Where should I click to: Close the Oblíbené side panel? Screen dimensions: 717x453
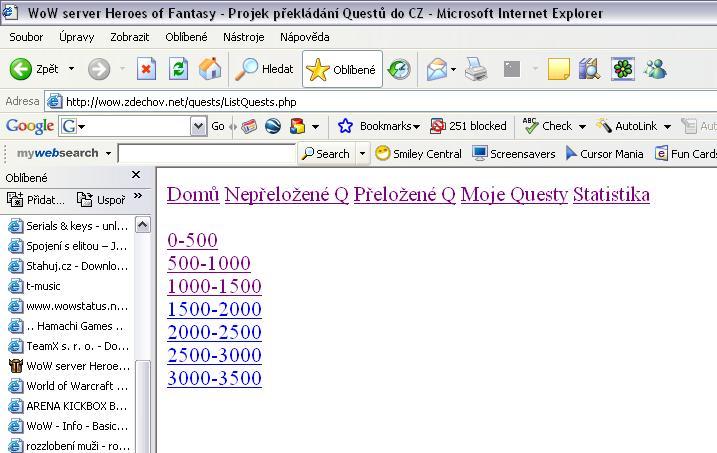click(x=136, y=175)
